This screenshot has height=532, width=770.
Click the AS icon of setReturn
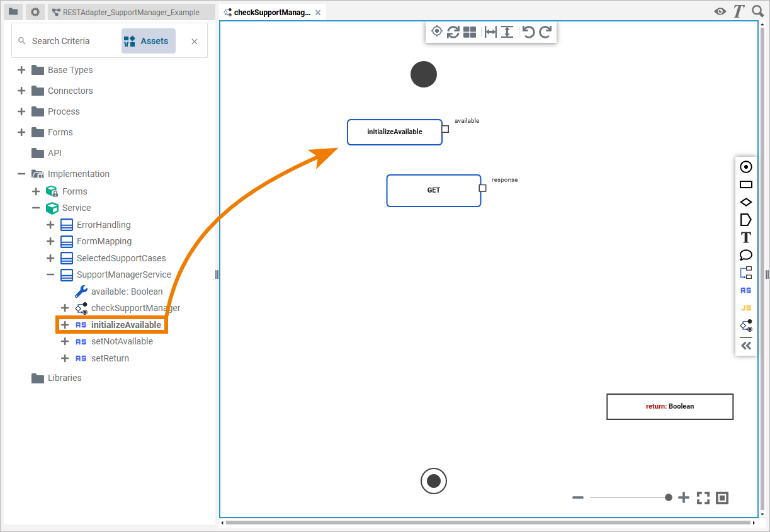[81, 358]
